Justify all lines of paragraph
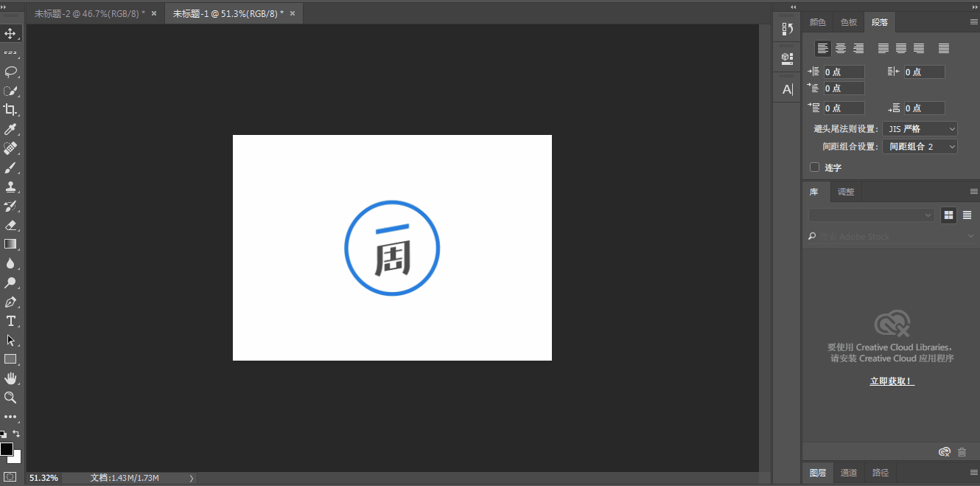Screen dimensions: 980x486 (x=944, y=49)
